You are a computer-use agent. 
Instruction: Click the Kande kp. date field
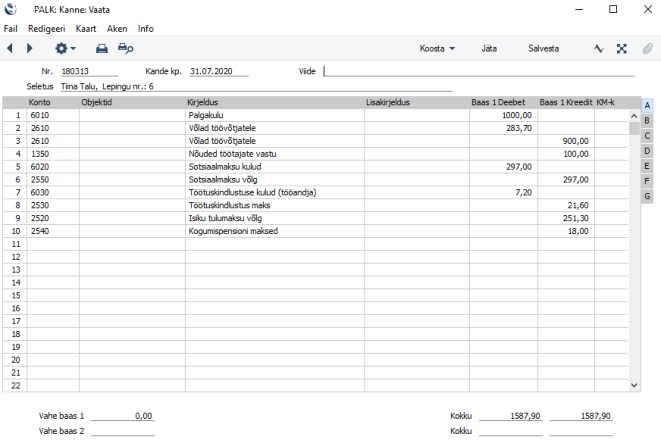219,71
